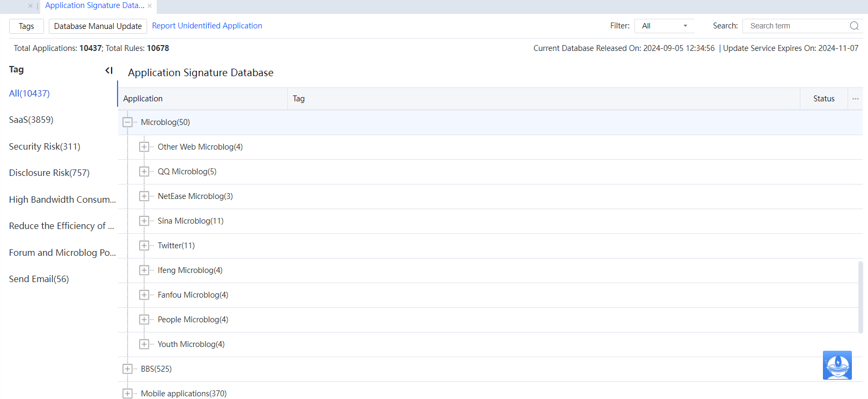Expand the BBS(525) category
868x399 pixels.
click(x=127, y=369)
